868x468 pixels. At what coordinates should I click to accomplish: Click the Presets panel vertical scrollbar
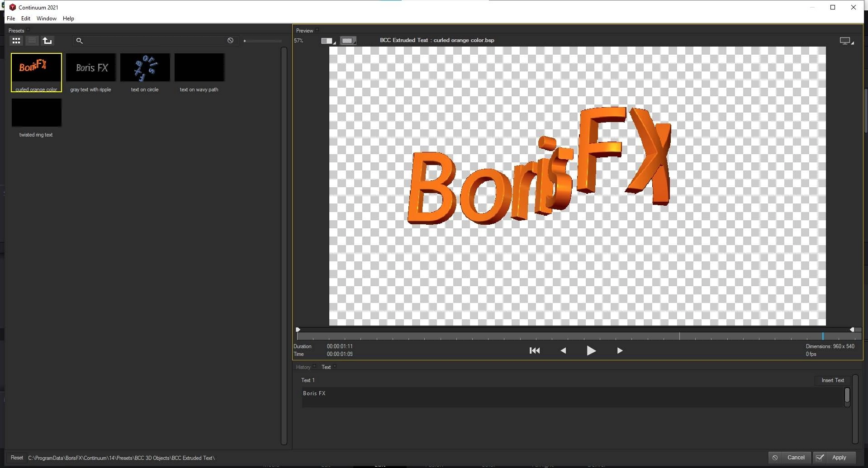click(284, 246)
